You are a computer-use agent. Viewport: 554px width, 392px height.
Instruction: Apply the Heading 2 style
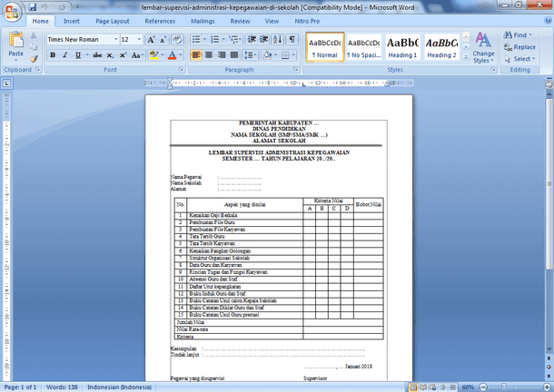(441, 47)
